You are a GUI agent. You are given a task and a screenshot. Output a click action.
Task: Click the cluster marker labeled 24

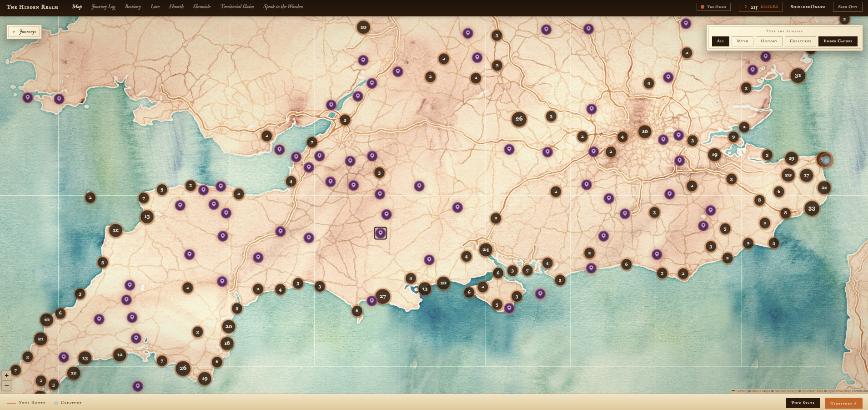click(x=486, y=250)
